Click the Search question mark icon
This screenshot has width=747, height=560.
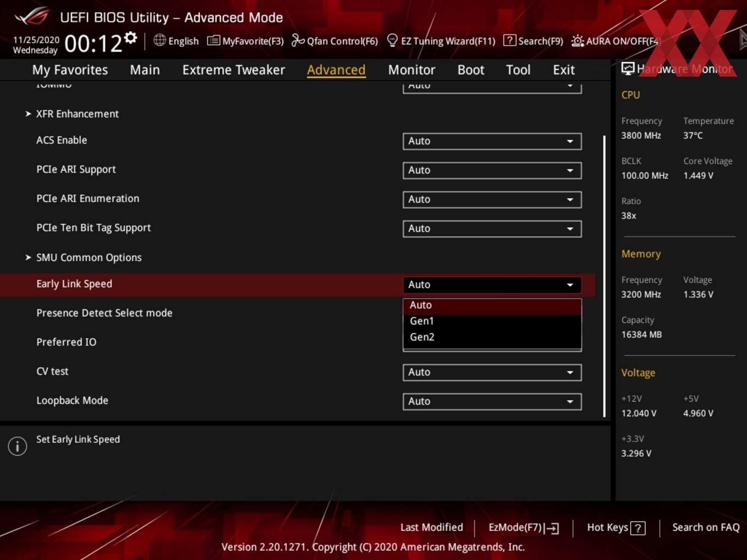509,40
